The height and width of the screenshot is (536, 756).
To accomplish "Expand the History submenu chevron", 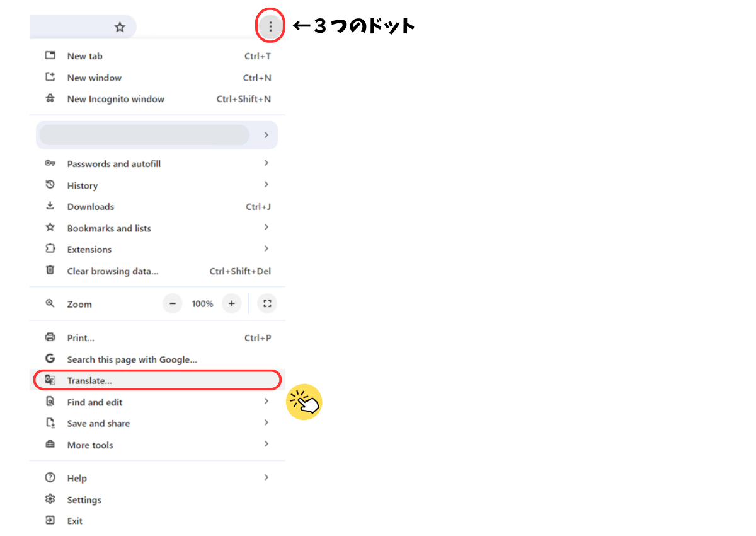I will pyautogui.click(x=266, y=185).
